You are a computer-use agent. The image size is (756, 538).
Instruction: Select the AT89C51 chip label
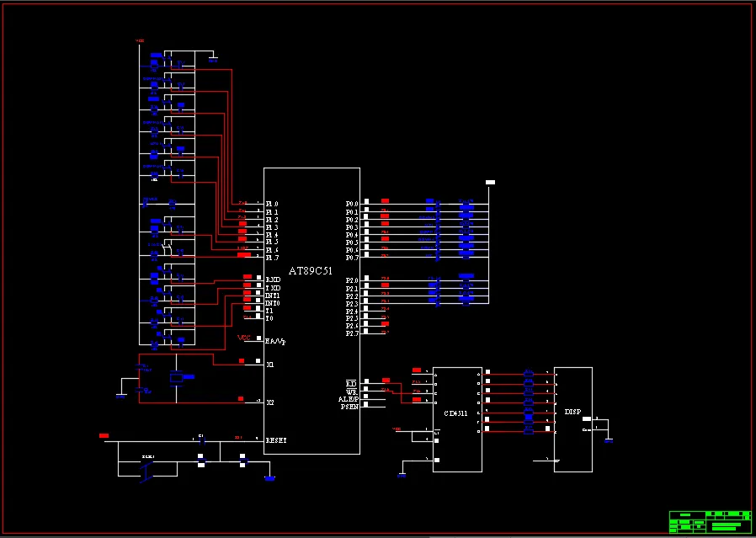(311, 271)
